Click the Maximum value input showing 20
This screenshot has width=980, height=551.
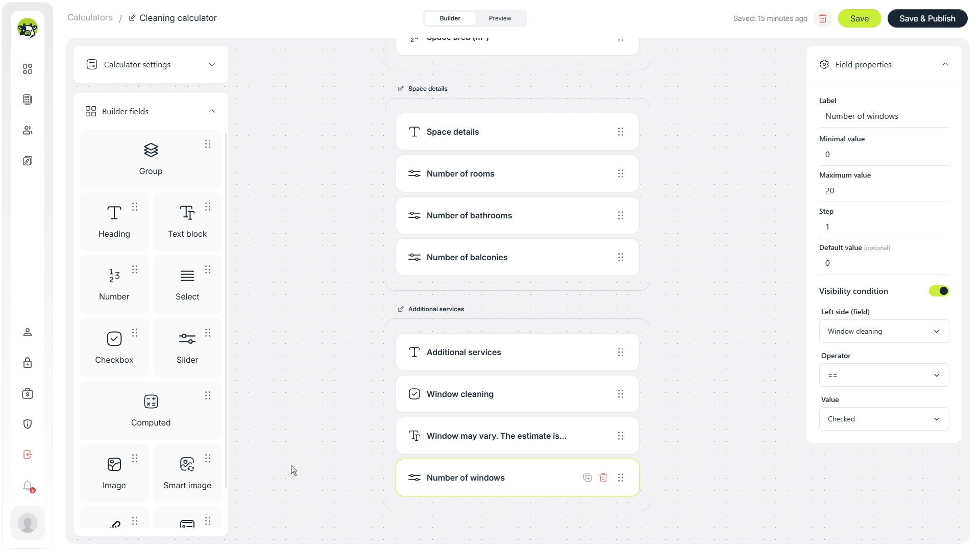884,191
